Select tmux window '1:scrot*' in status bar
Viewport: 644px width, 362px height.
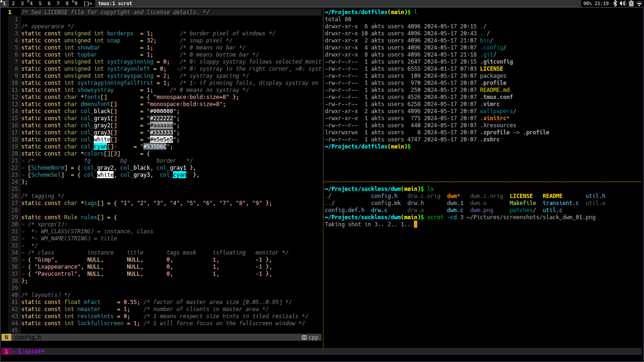31,352
